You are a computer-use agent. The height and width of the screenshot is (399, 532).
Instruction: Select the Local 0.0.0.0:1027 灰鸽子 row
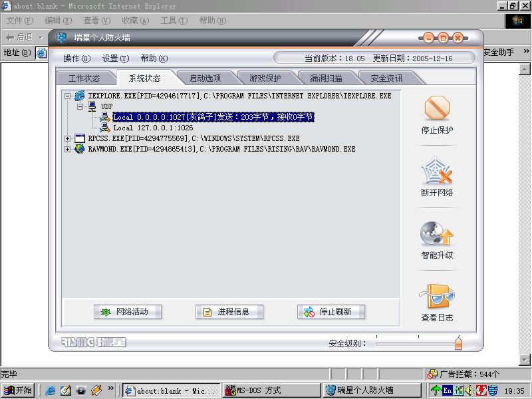(213, 117)
